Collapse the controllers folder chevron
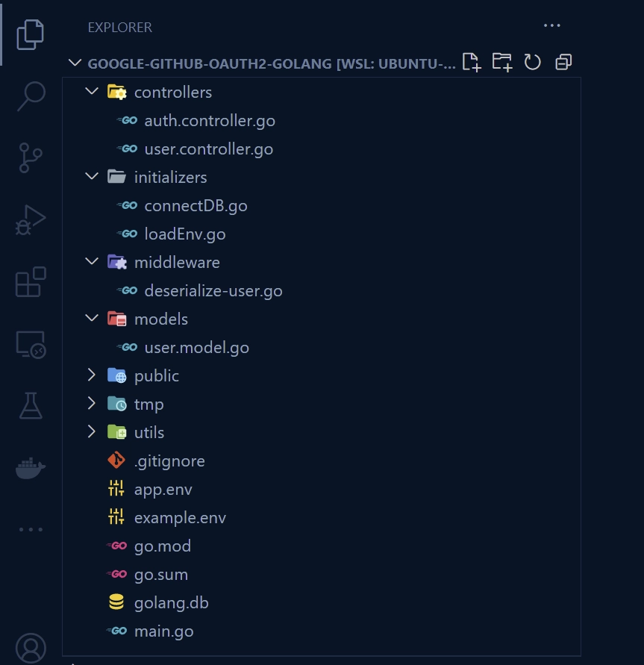Viewport: 644px width, 665px height. [92, 91]
